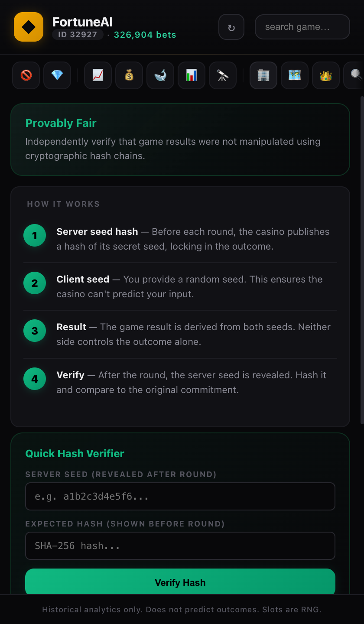Image resolution: width=364 pixels, height=624 pixels.
Task: Focus the search game field
Action: click(302, 26)
